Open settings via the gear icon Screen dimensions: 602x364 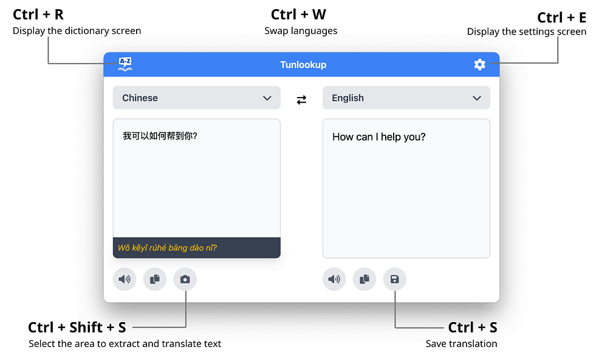[479, 64]
